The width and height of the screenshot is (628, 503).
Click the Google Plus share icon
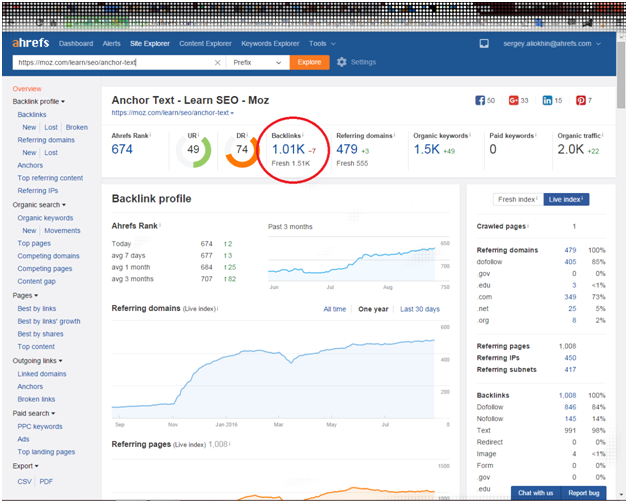pos(513,100)
